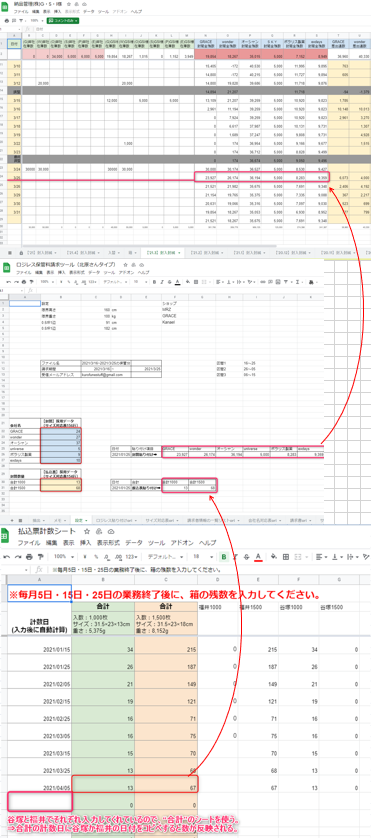Click the green コメントのみ button
Image resolution: width=371 pixels, height=838 pixels.
63,20
